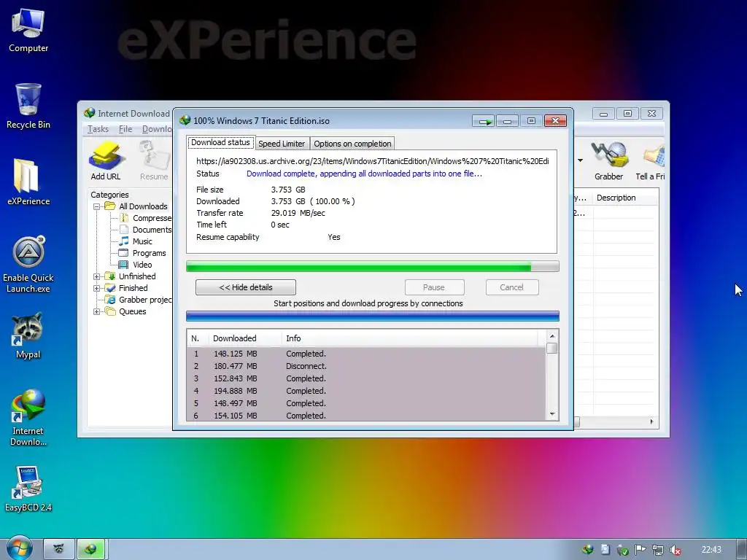The height and width of the screenshot is (560, 747).
Task: Click the blue connections progress bar
Action: pyautogui.click(x=373, y=316)
